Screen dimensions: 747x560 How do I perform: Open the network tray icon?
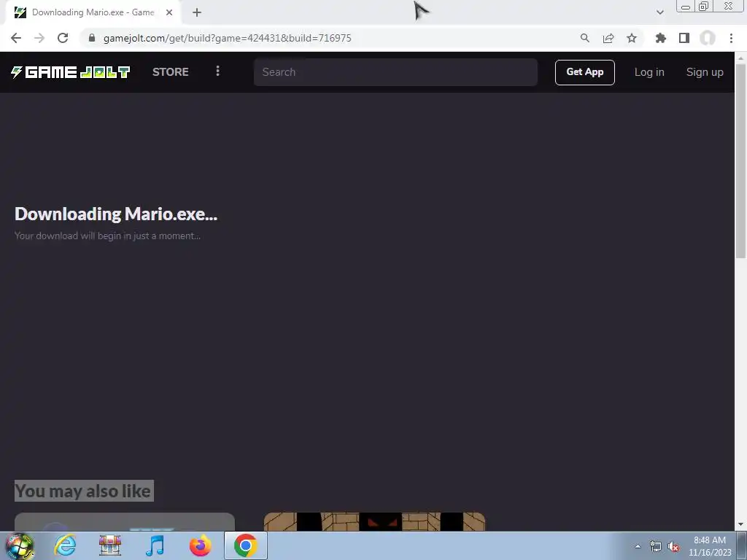coord(656,546)
